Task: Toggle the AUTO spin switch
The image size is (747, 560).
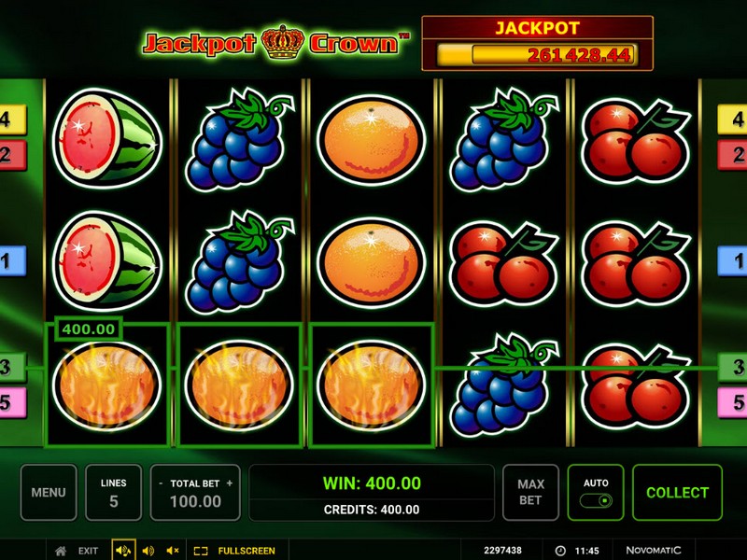Action: coord(596,500)
